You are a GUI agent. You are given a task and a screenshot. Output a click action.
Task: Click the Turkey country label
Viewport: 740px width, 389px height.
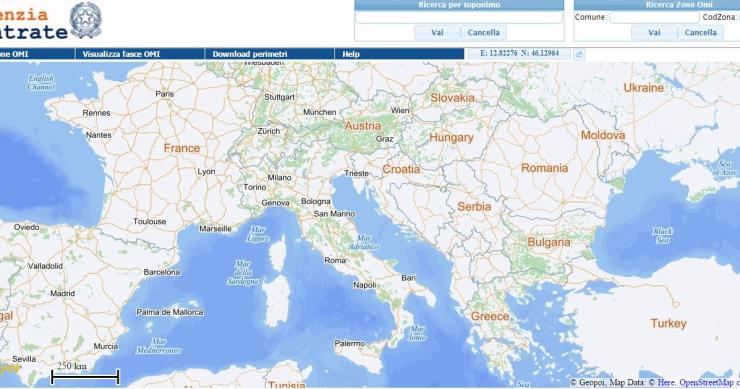(668, 323)
